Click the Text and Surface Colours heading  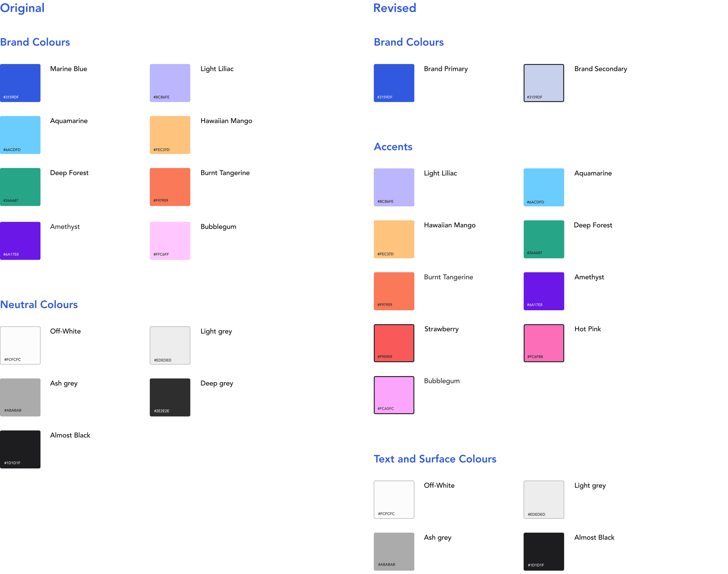[435, 459]
